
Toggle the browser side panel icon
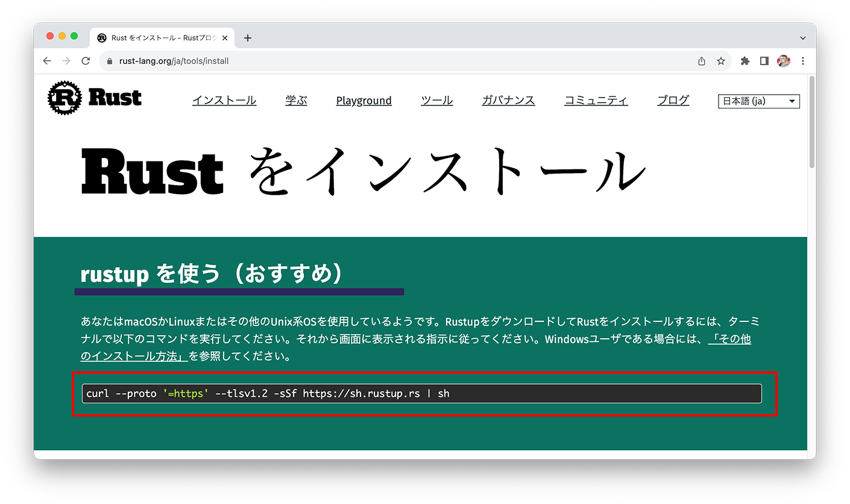pyautogui.click(x=764, y=61)
